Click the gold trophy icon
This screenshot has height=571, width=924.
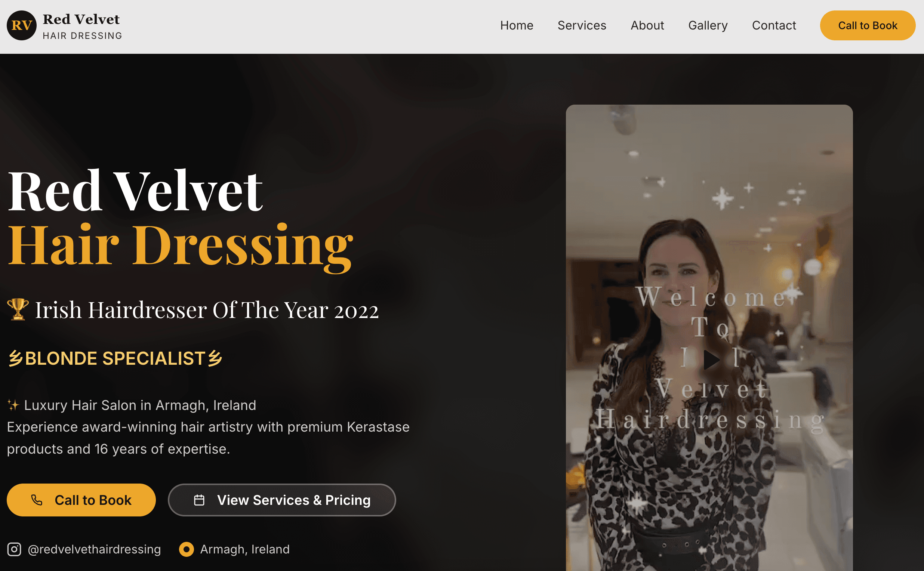(x=18, y=309)
